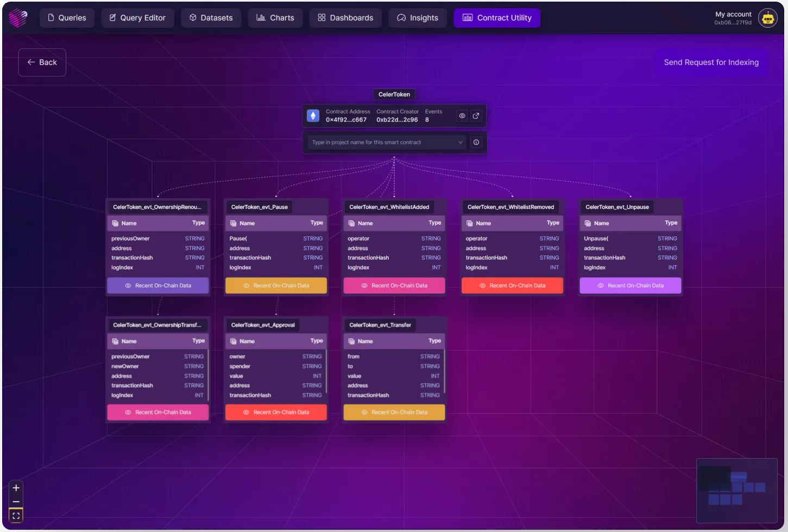View Recent On-Chain Data for WhitelistAdded
The width and height of the screenshot is (788, 532).
coord(394,286)
